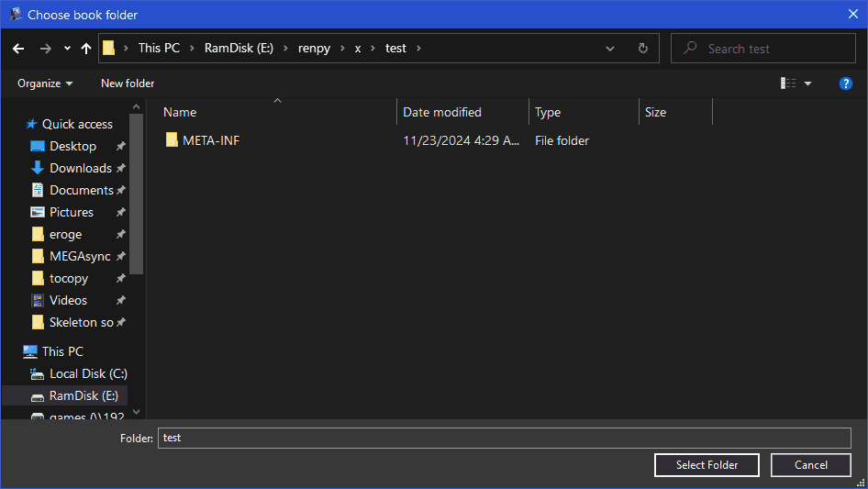Confirm with Select Folder button

[707, 464]
